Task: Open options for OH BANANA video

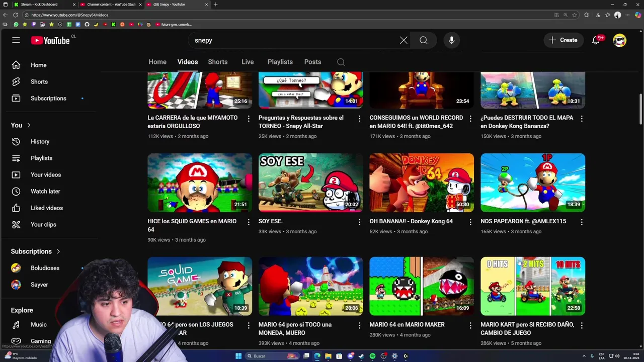Action: [x=470, y=222]
